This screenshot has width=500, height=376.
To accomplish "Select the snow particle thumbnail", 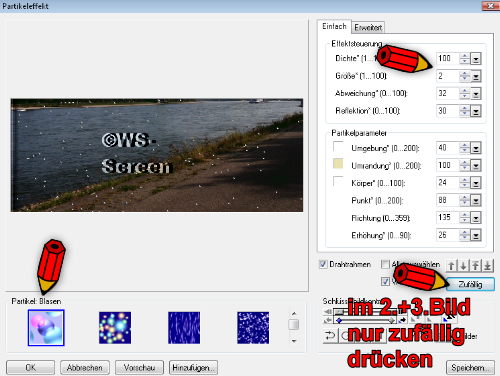I will (253, 328).
